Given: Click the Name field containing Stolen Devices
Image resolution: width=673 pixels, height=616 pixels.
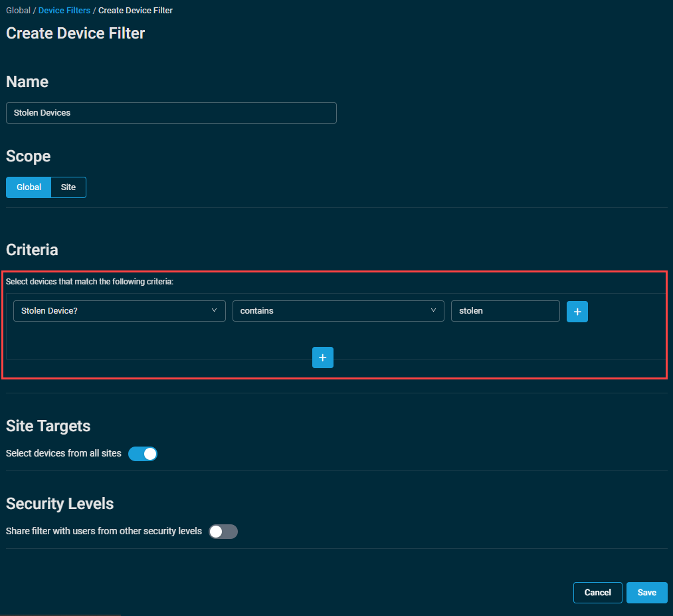Looking at the screenshot, I should 171,113.
